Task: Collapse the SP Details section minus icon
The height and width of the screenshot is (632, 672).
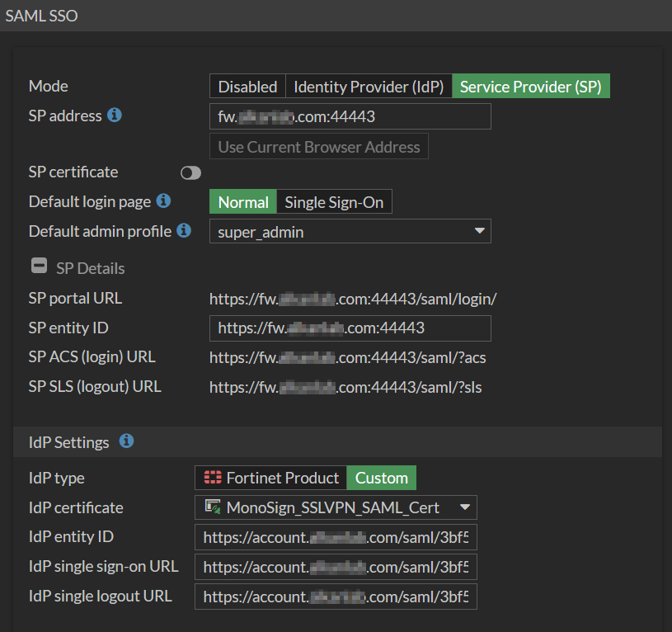Action: (39, 266)
